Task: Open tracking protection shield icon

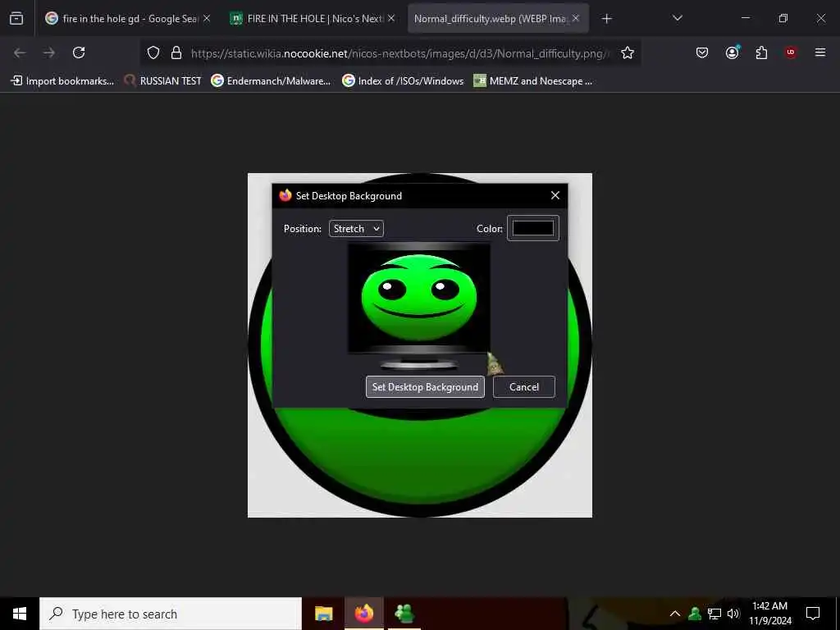Action: coord(153,52)
